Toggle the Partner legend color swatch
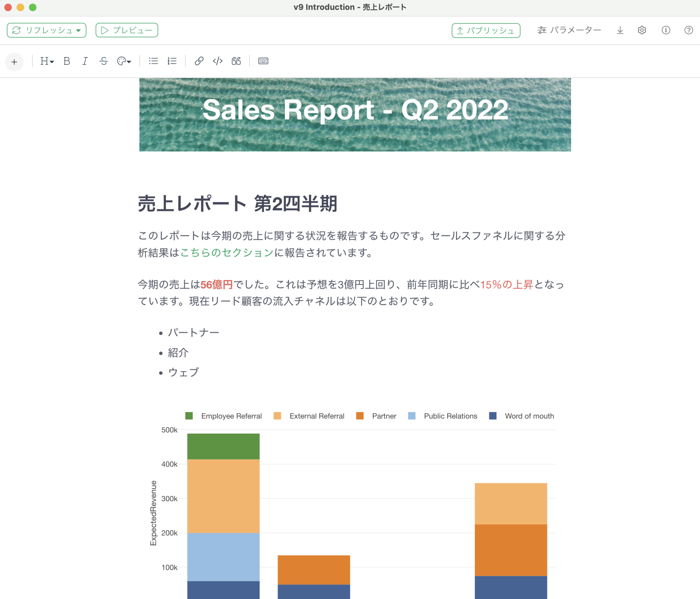Screen dimensions: 700x599 [360, 416]
